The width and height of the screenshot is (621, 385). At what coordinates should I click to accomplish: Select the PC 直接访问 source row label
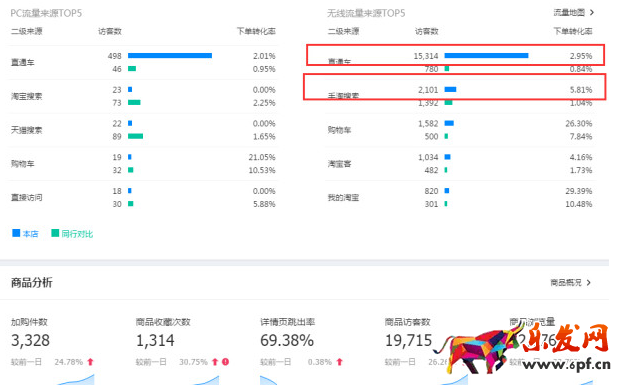(27, 197)
